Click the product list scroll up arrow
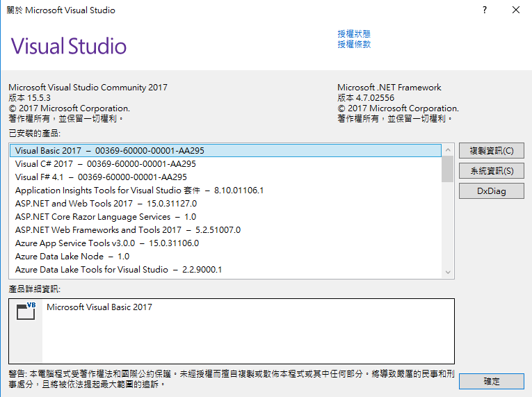This screenshot has height=397, width=532. point(448,149)
